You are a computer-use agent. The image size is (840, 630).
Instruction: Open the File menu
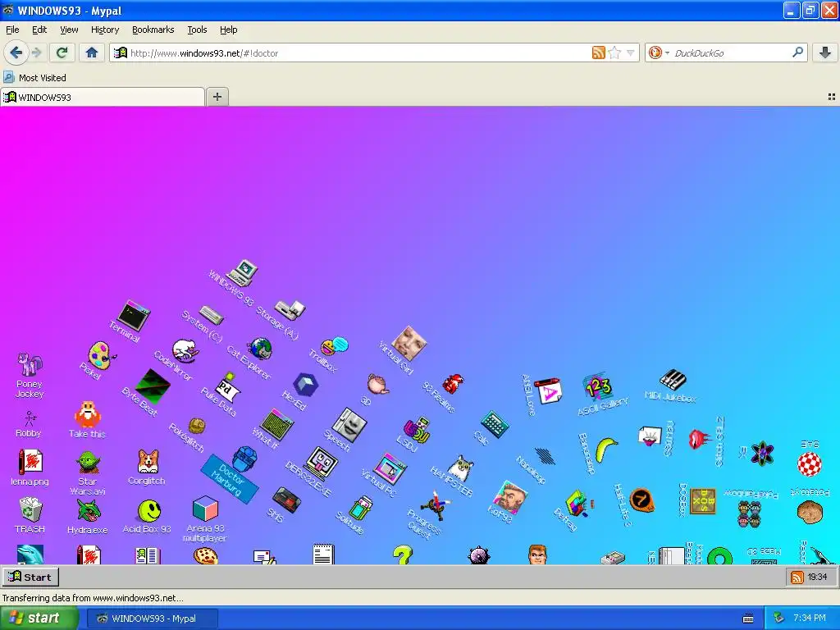pyautogui.click(x=12, y=30)
